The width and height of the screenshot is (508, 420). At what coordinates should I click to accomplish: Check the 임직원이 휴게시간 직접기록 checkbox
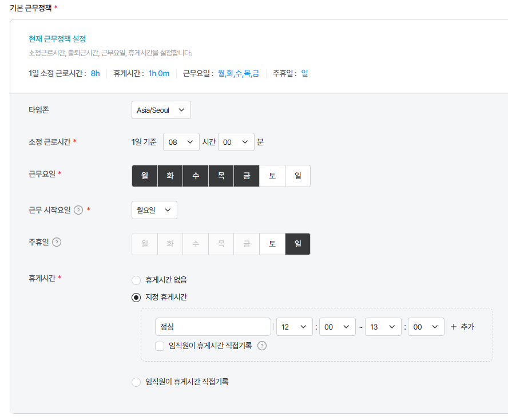tap(160, 346)
